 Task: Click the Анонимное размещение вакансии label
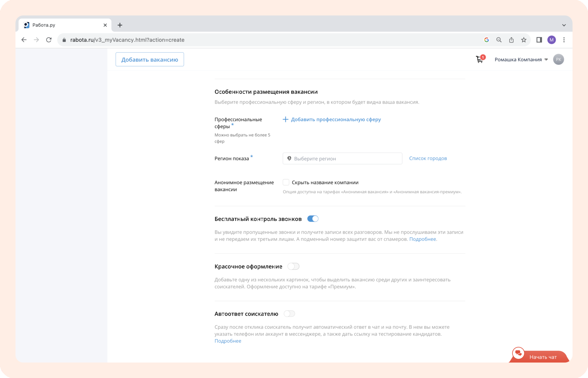click(244, 186)
